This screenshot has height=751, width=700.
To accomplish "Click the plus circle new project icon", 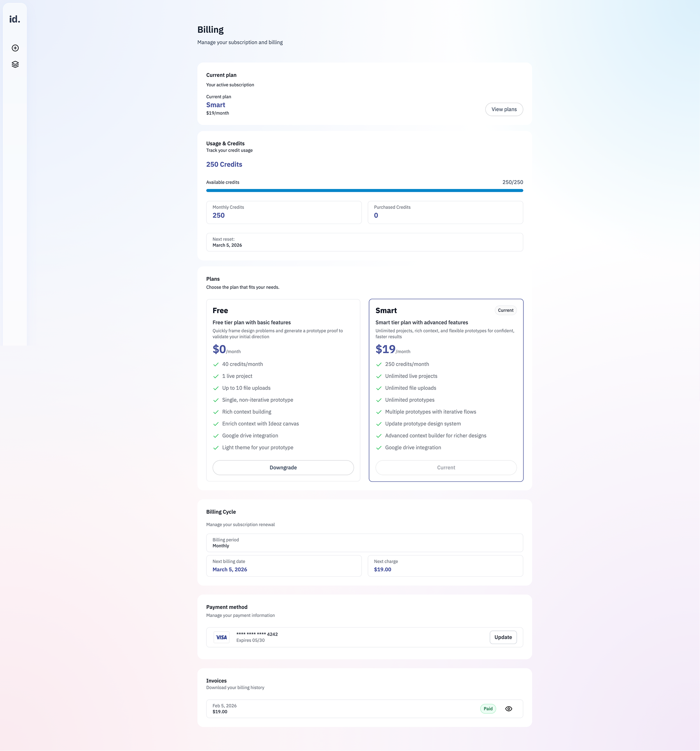I will pyautogui.click(x=15, y=48).
